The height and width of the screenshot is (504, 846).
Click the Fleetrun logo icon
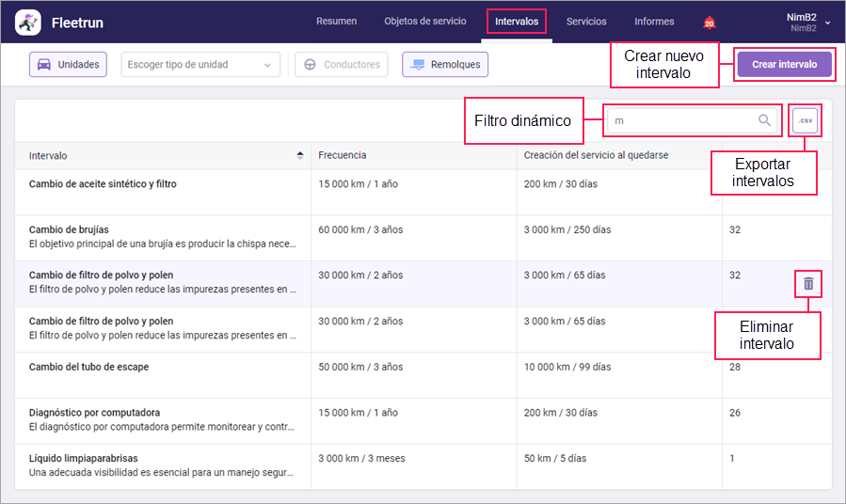coord(28,23)
